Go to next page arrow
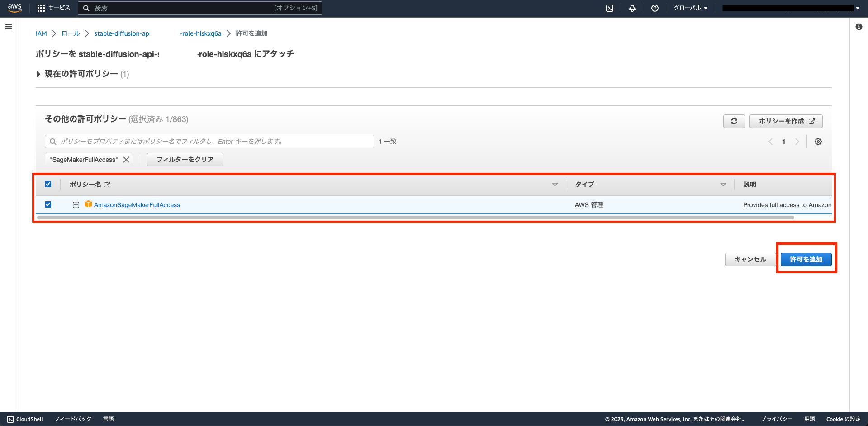 797,142
